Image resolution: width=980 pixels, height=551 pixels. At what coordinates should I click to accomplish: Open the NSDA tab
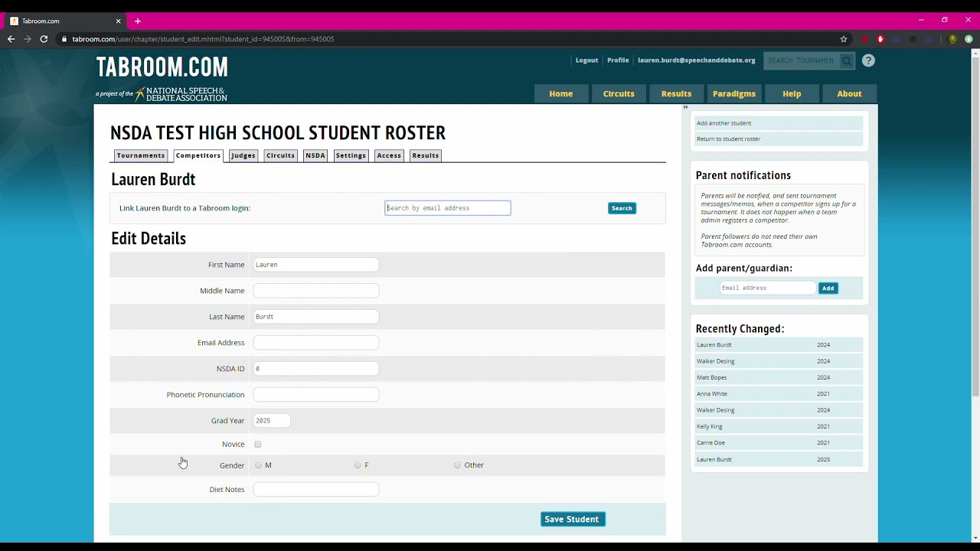coord(315,155)
